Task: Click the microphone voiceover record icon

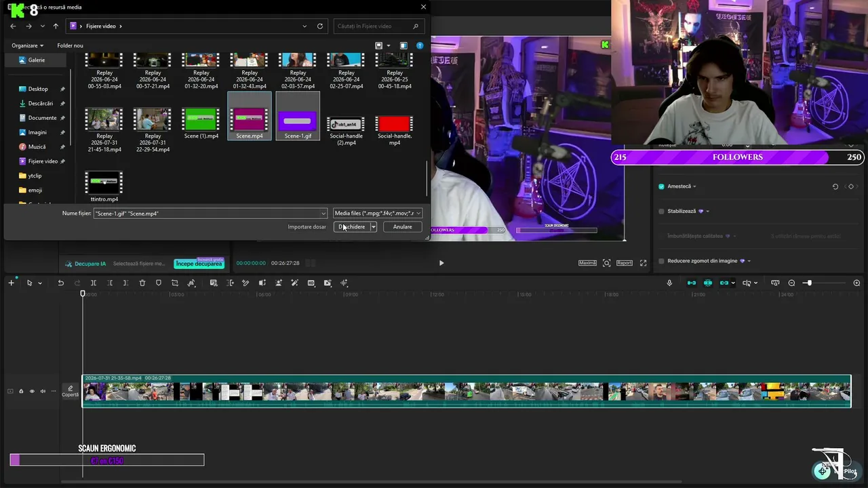Action: 669,283
